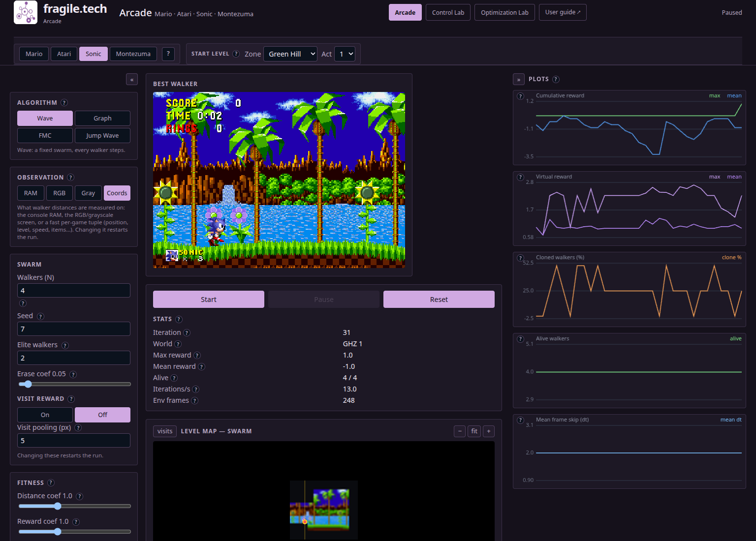
Task: Set observation to Gray
Action: (x=88, y=193)
